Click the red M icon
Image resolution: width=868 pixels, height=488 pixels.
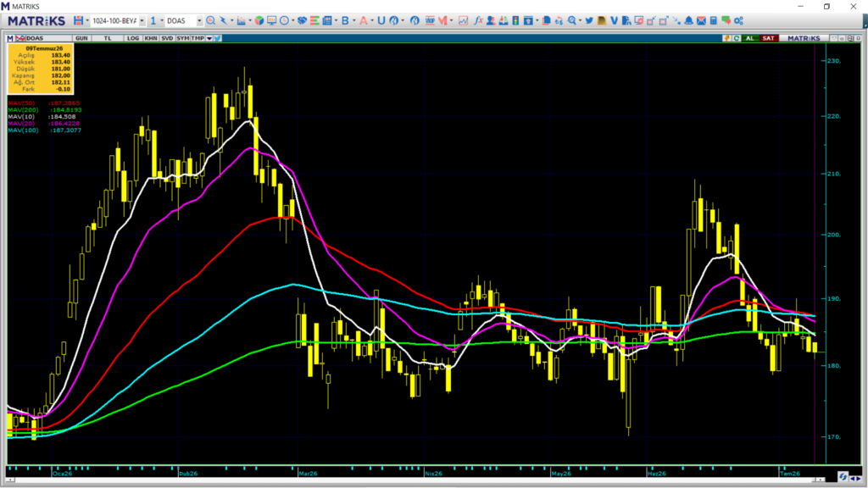point(442,20)
